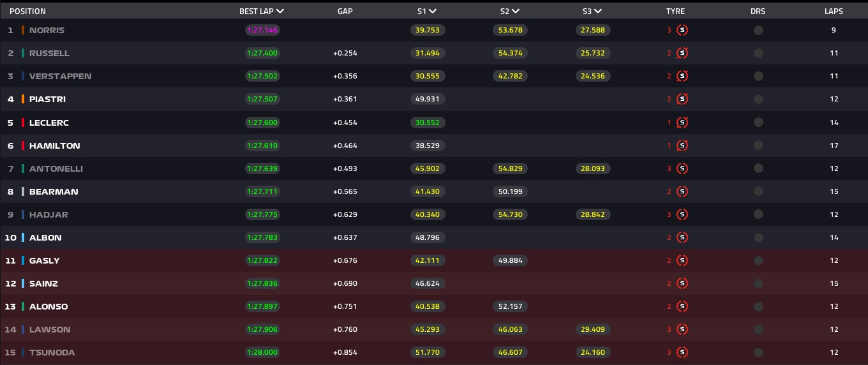Click Alonso's soft tyre icon

click(x=682, y=306)
